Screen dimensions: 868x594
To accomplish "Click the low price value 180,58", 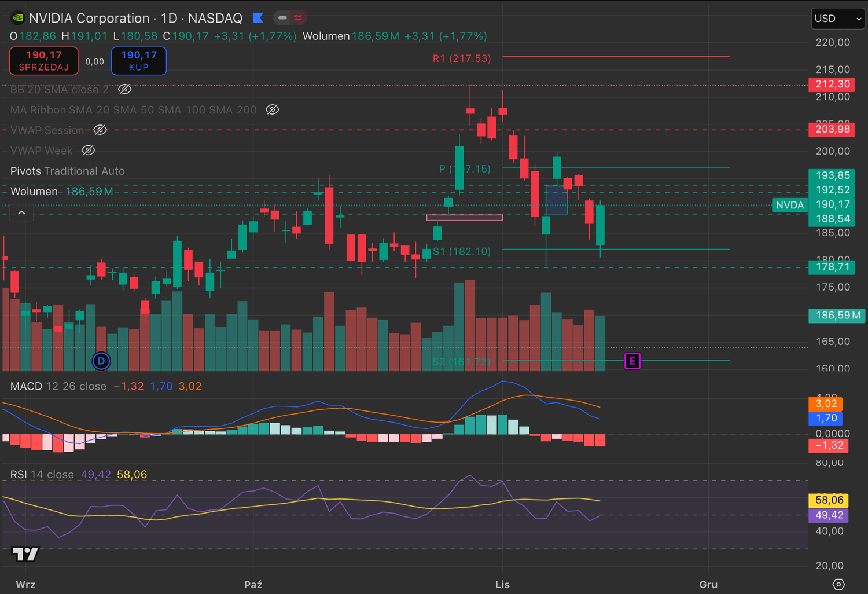I will 139,36.
